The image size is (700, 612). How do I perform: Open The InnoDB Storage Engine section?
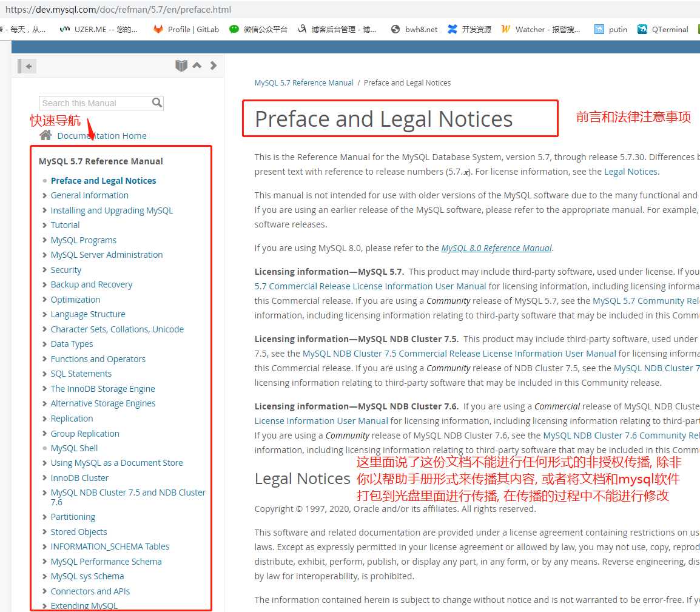(103, 389)
